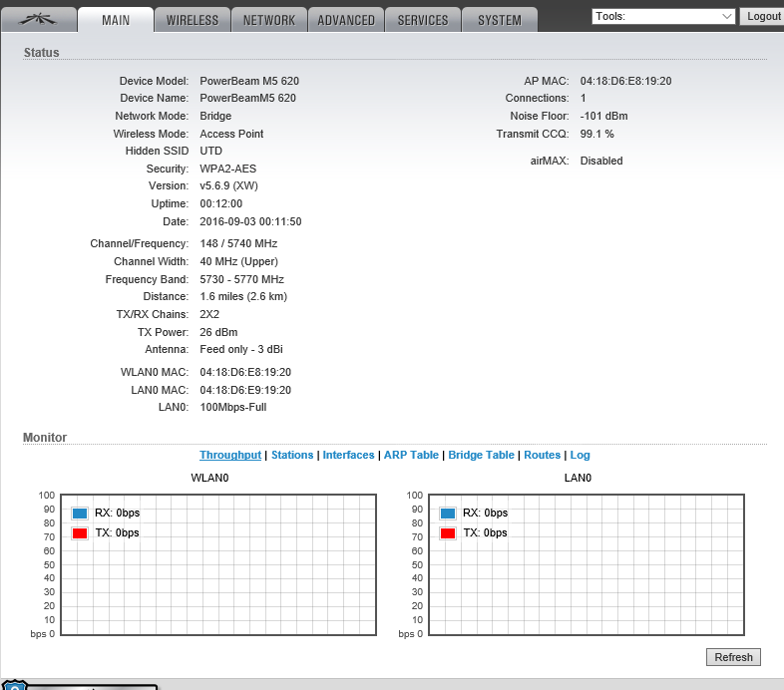Click the Version value v5.6.9 (XW)
Viewport: 784px width, 690px height.
[x=229, y=186]
